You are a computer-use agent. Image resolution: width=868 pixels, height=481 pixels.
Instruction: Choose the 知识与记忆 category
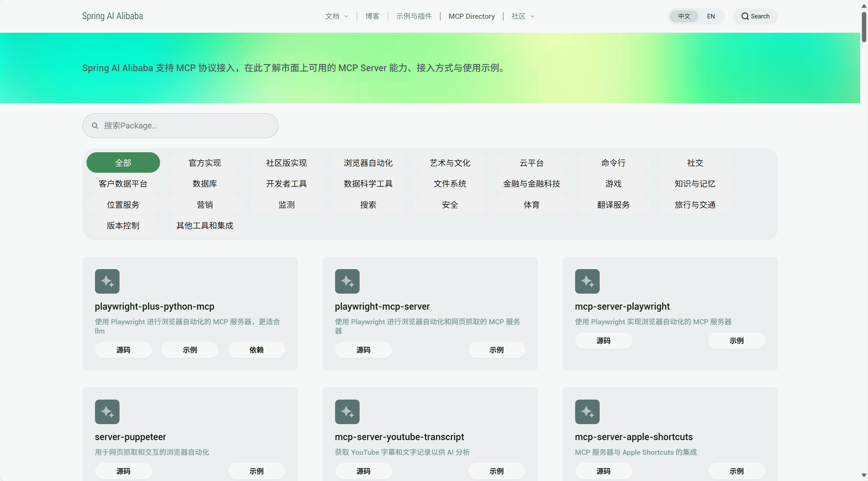[x=695, y=184]
